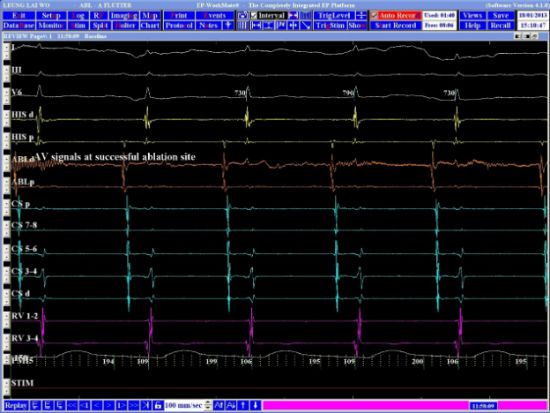The image size is (550, 413).
Task: Open the Protocol button
Action: (x=179, y=26)
